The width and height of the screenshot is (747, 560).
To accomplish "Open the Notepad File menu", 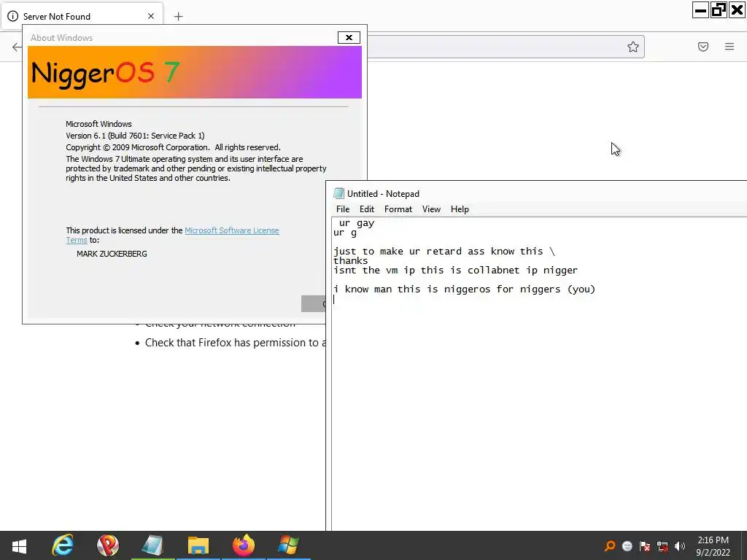I will coord(343,209).
